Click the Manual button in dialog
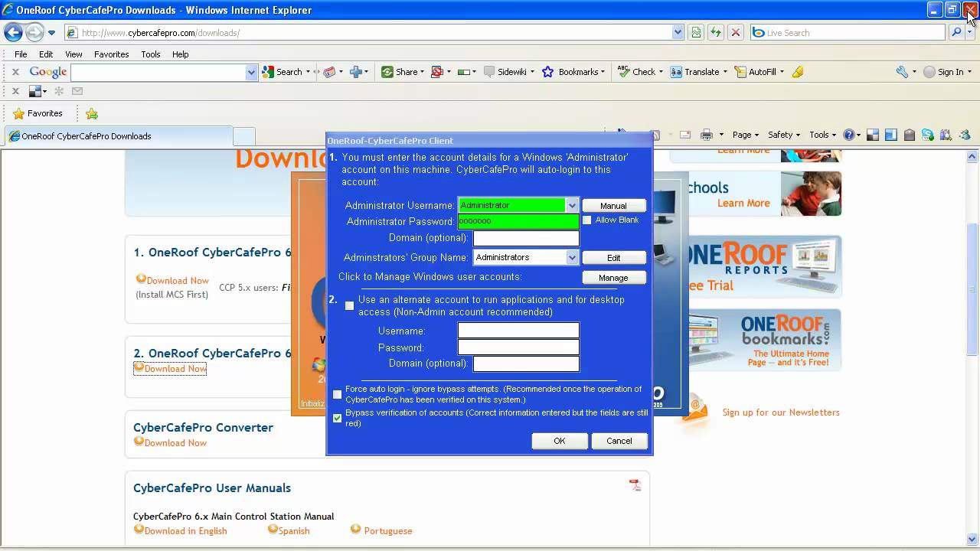This screenshot has height=551, width=980. point(613,205)
